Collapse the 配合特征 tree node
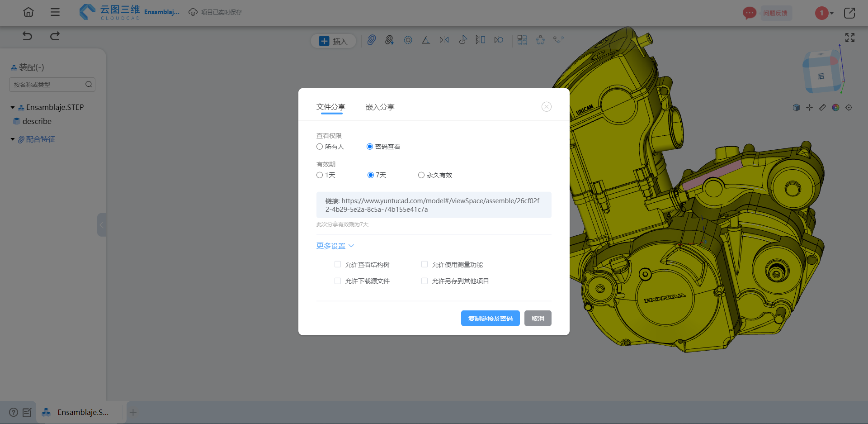The height and width of the screenshot is (424, 868). (x=13, y=139)
